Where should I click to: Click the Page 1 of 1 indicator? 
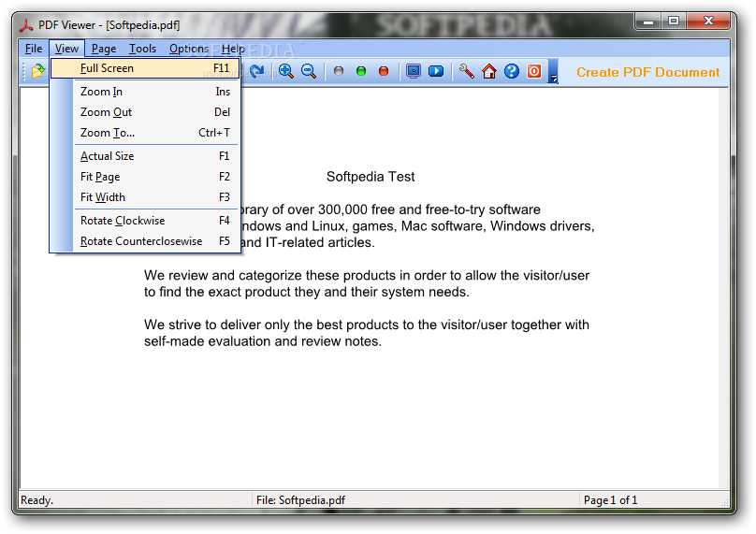pos(610,500)
